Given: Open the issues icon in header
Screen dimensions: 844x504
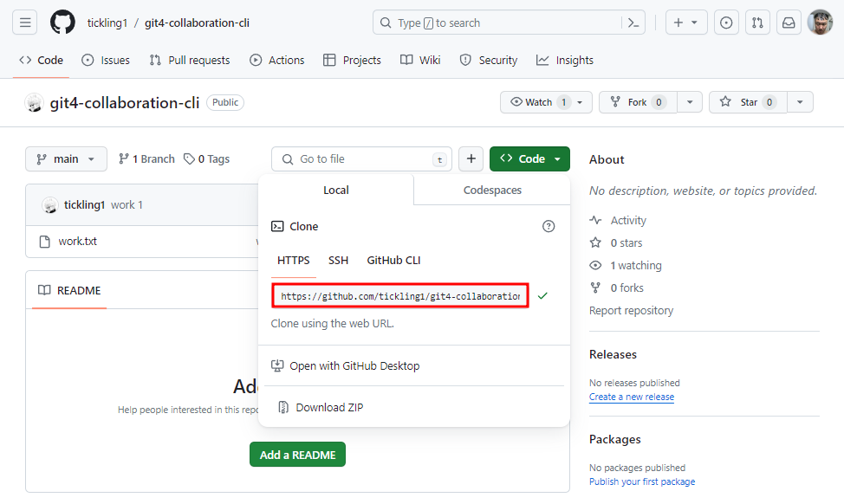Looking at the screenshot, I should 726,23.
